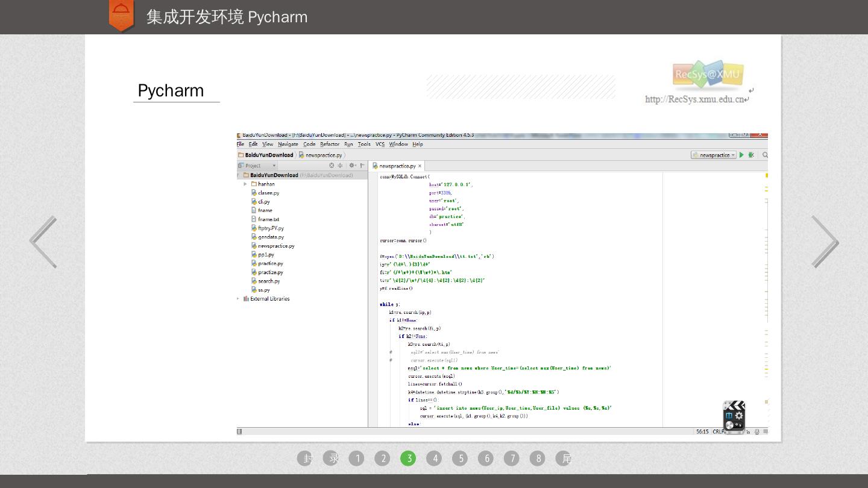The width and height of the screenshot is (868, 488).
Task: Open the newspractice run configuration dropdown
Action: (714, 155)
